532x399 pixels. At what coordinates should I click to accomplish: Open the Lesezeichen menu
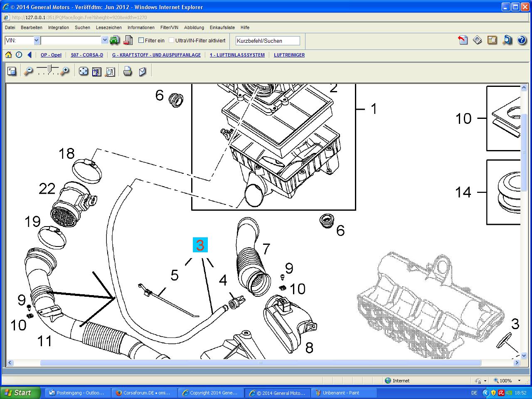click(109, 27)
